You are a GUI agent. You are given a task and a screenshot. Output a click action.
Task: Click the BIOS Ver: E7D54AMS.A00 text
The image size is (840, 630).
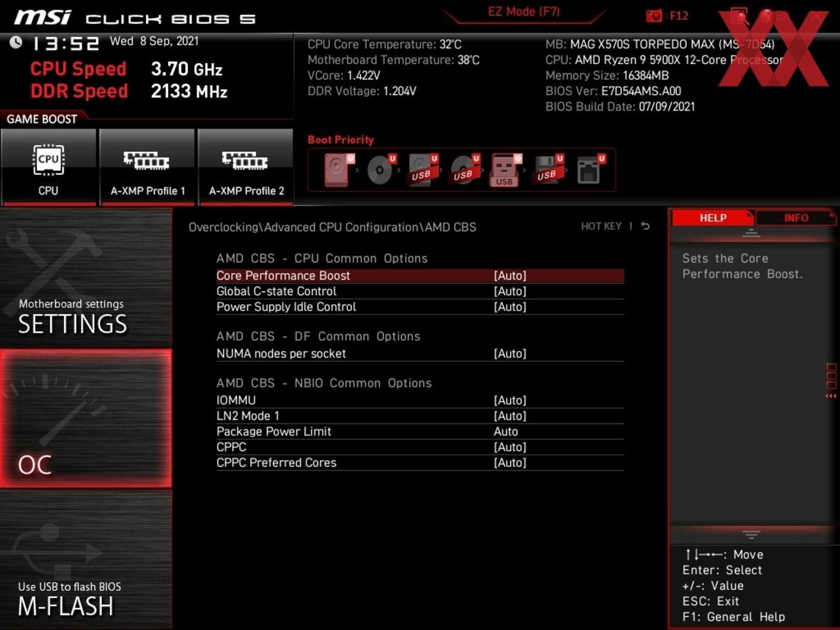613,91
